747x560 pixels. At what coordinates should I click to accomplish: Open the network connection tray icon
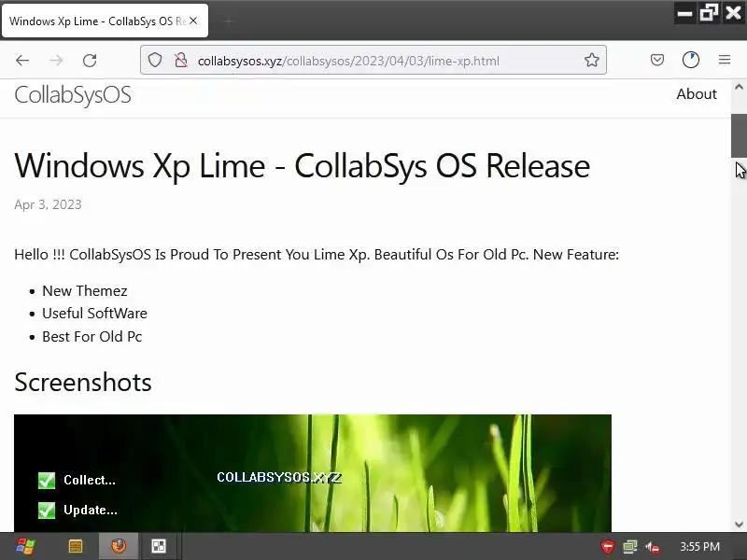(630, 547)
